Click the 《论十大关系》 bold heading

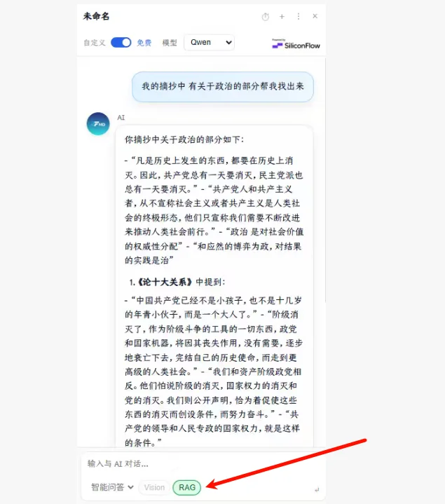click(x=165, y=282)
